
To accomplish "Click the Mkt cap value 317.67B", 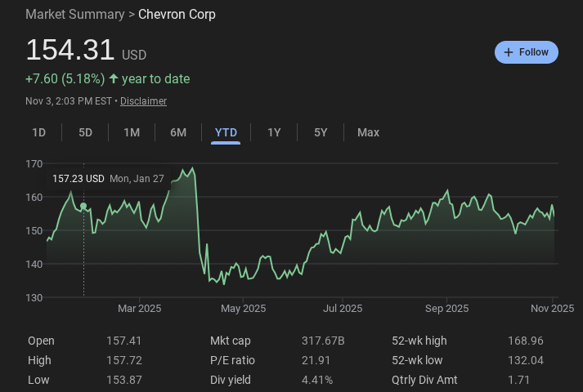I will (324, 341).
